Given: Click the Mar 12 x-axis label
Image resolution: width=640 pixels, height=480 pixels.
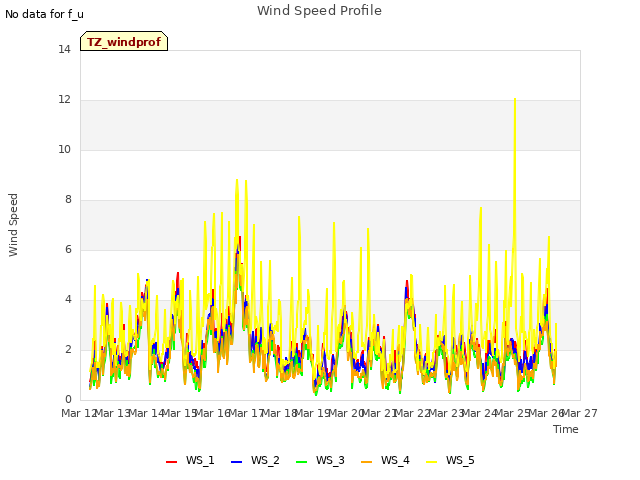Looking at the screenshot, I should 79,413.
